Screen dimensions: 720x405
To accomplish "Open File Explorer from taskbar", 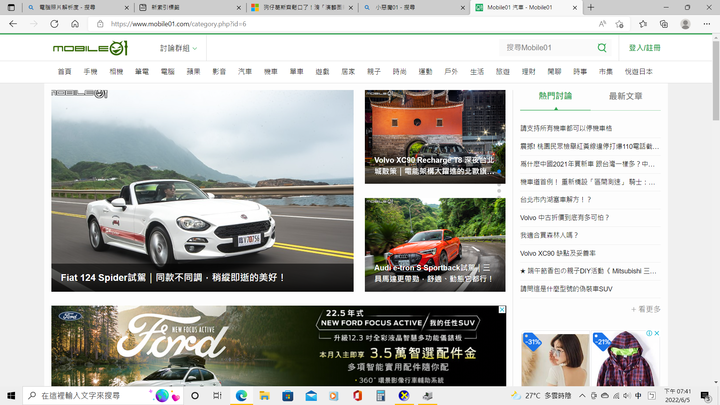I will click(264, 395).
